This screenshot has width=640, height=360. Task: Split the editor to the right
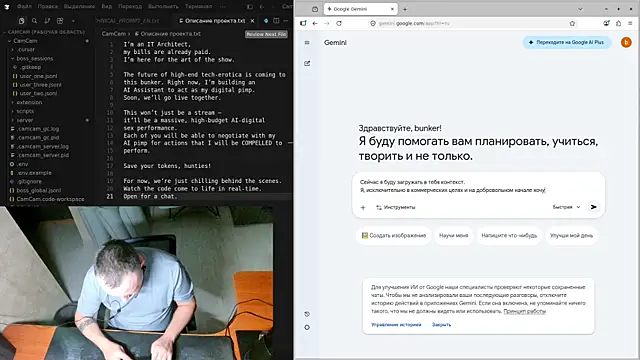click(x=276, y=20)
